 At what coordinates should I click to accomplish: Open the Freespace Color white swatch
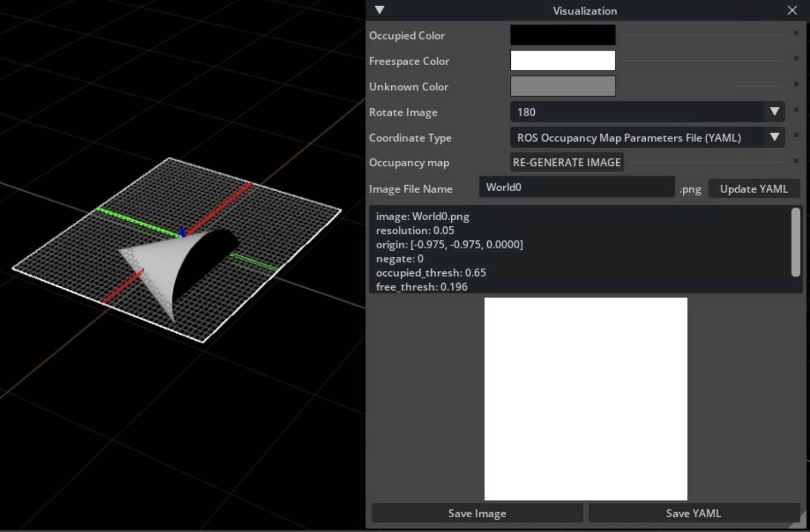(x=563, y=61)
